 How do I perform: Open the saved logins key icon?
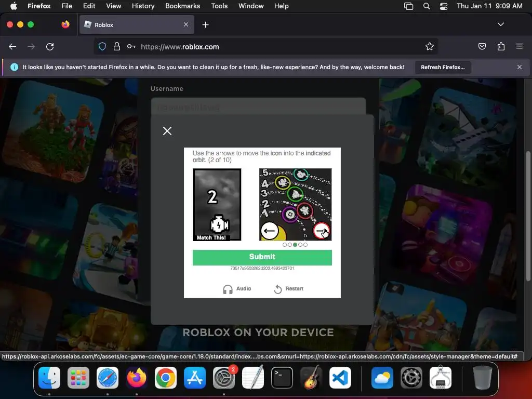tap(131, 46)
